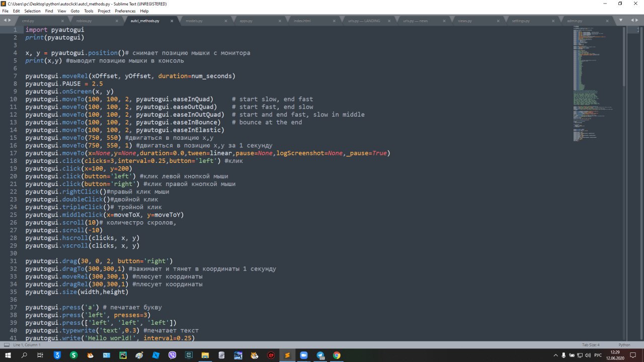Open Telegram from the taskbar
The height and width of the screenshot is (362, 644).
click(x=320, y=355)
